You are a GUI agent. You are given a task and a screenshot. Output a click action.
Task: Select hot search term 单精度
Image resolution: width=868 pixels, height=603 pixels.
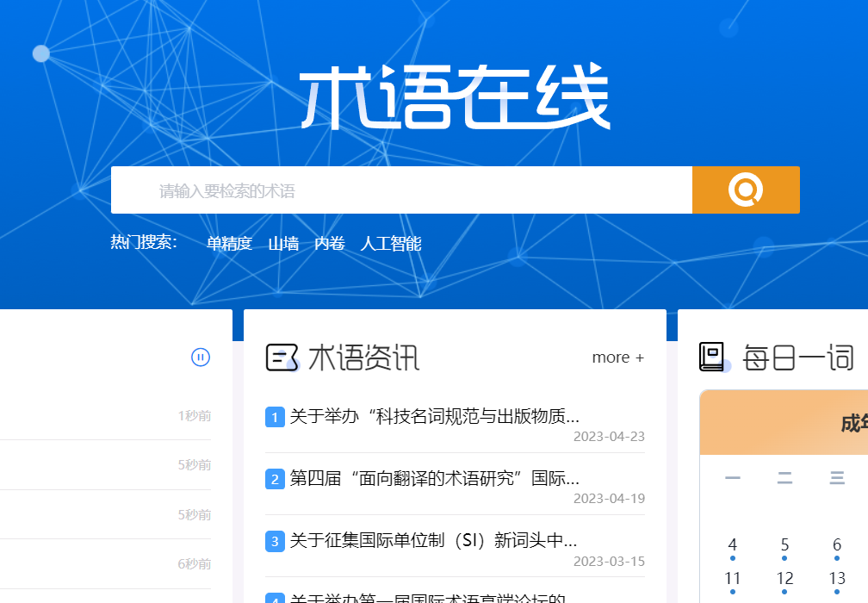tap(229, 244)
